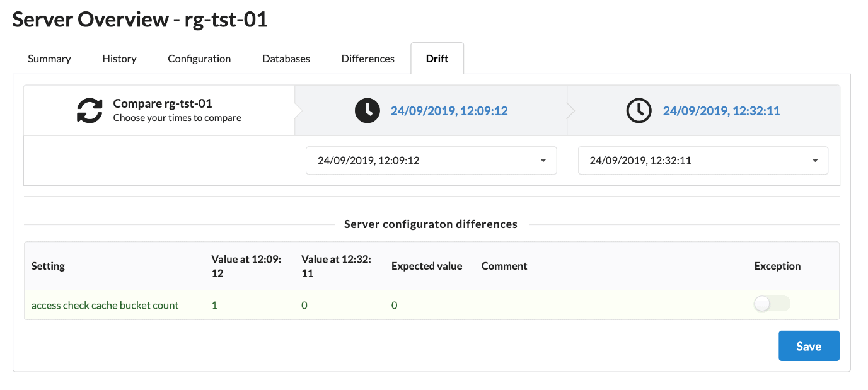Click the circular arrows compare icon
Viewport: 868px width, 390px height.
90,110
